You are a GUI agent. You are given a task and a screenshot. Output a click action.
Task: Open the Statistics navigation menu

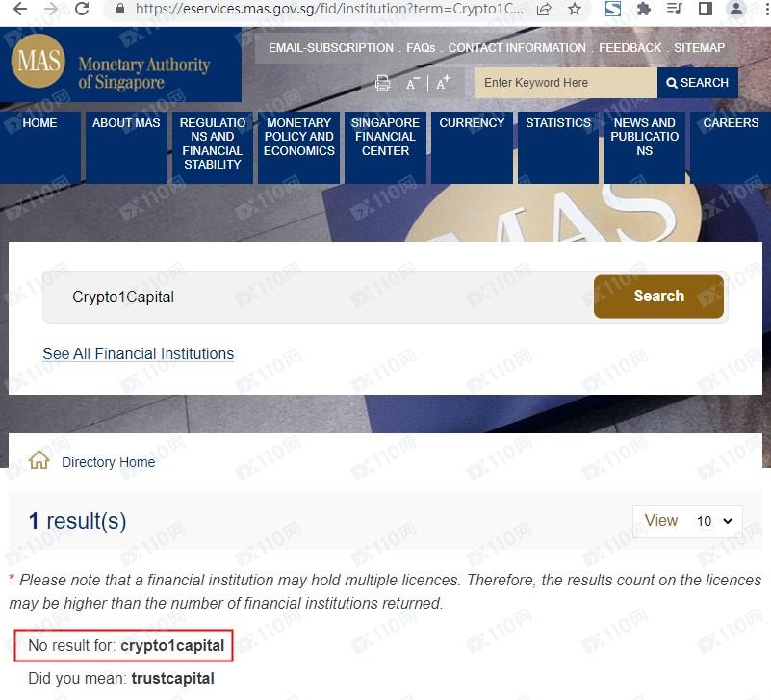tap(558, 123)
